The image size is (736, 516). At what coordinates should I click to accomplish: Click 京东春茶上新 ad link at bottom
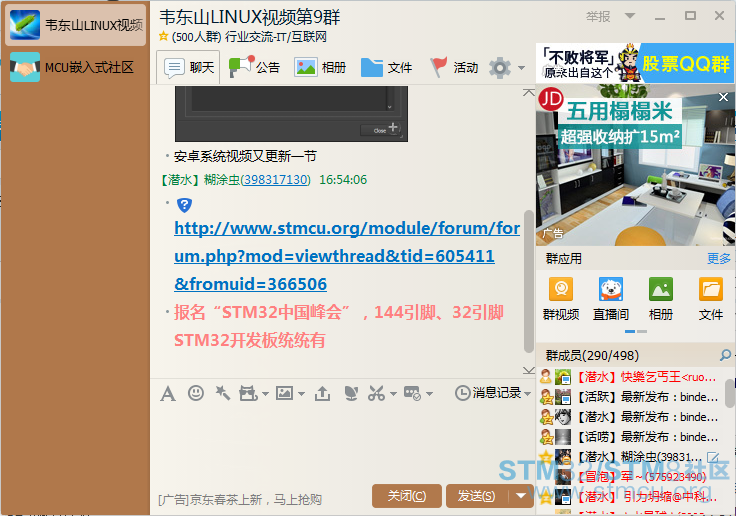240,500
